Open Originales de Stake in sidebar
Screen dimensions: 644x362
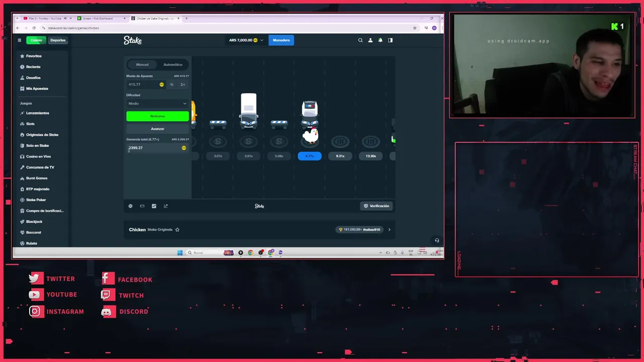[42, 135]
